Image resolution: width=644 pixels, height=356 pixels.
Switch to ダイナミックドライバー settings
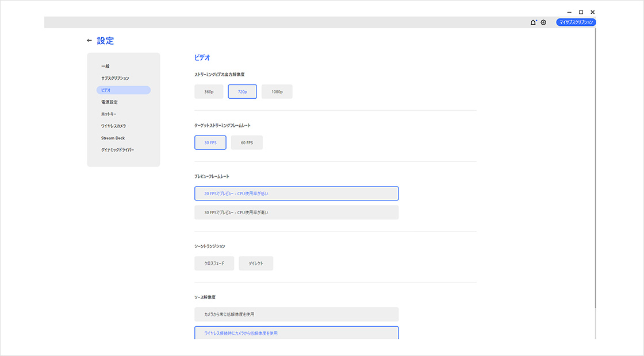pyautogui.click(x=117, y=150)
